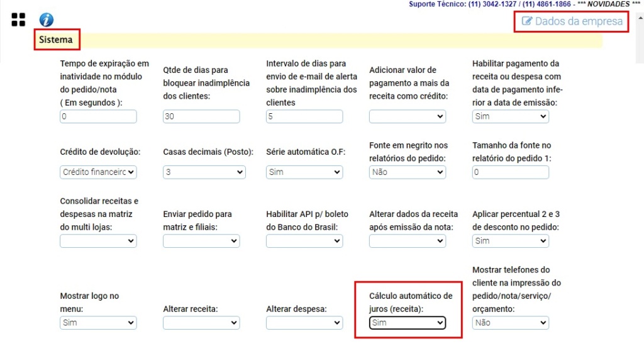Click the Tempo de expiração em inatividade field
Image resolution: width=644 pixels, height=351 pixels.
pos(98,116)
